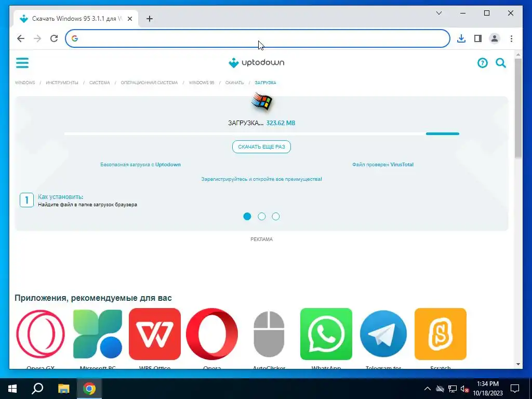Click the СКАЧАТЬ ЕЩЕ РАЗ button
The height and width of the screenshot is (399, 532).
coord(262,147)
